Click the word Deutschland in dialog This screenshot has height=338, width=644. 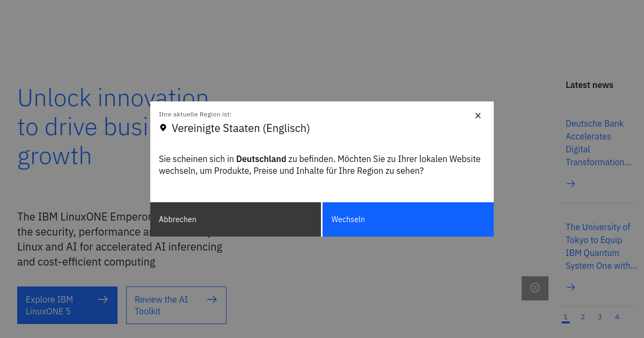(261, 159)
